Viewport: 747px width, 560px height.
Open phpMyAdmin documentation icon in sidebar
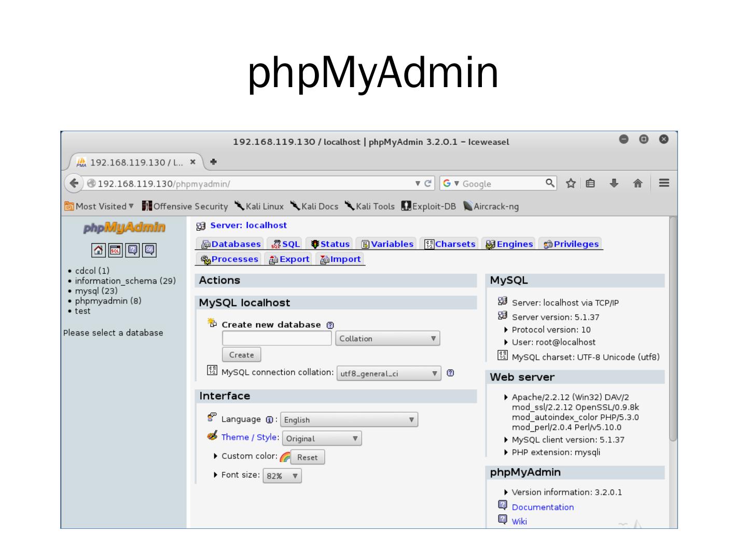click(x=133, y=250)
